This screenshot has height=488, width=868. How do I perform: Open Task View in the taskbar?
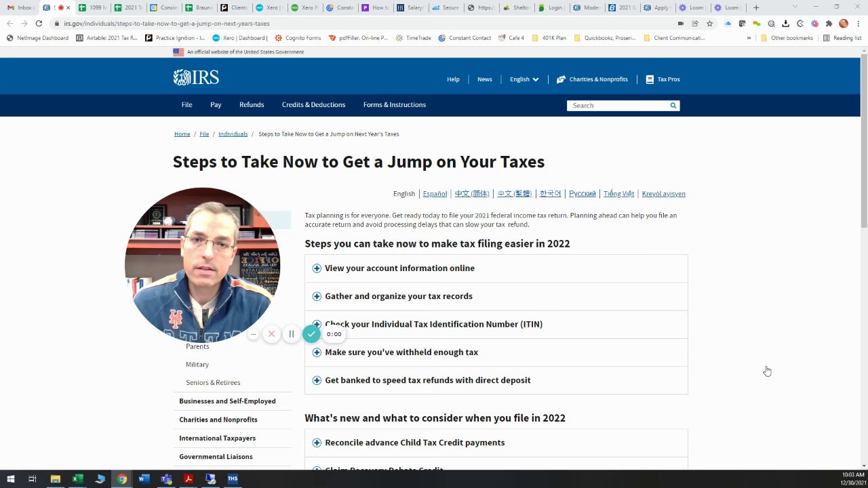pos(33,479)
